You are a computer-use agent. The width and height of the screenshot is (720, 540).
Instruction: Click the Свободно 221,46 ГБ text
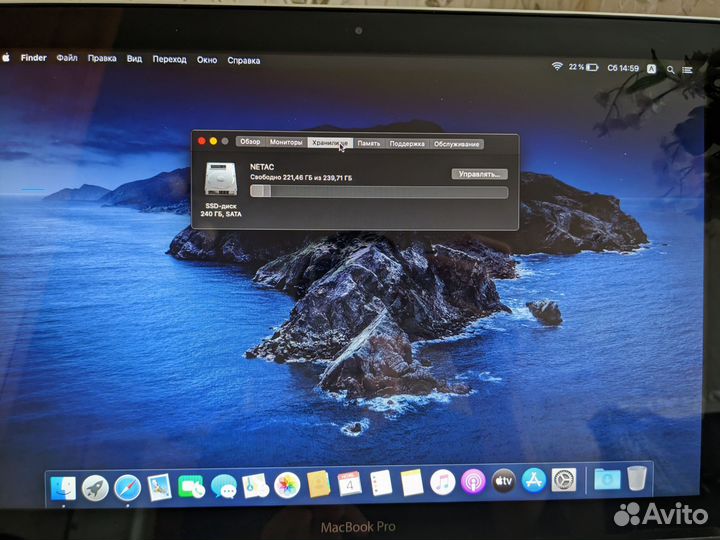301,177
